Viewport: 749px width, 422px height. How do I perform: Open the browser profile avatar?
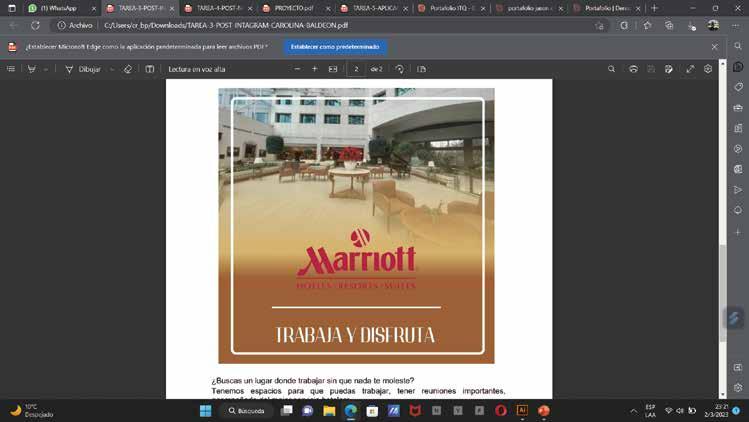[x=713, y=25]
